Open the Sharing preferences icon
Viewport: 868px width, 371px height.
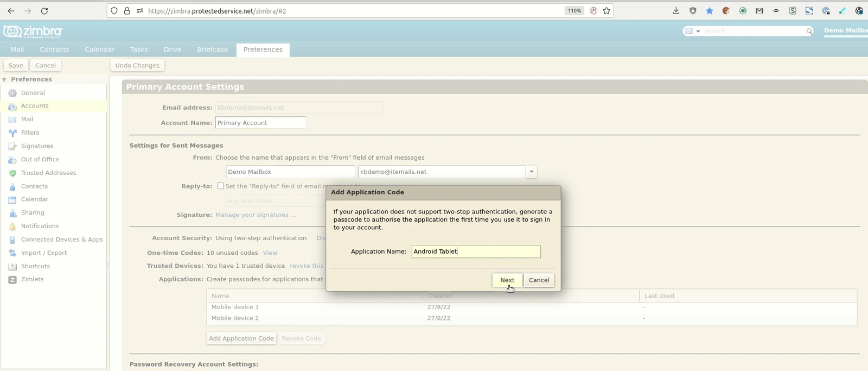point(12,213)
